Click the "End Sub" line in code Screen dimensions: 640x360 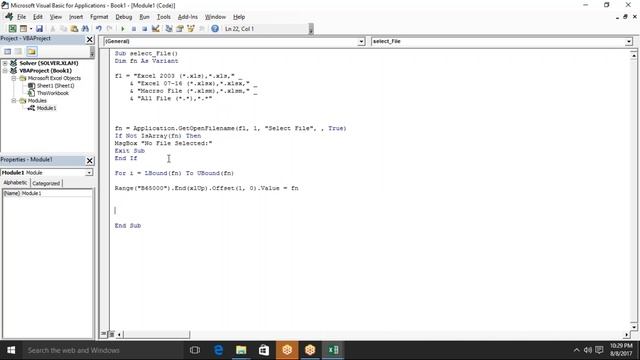(128, 225)
